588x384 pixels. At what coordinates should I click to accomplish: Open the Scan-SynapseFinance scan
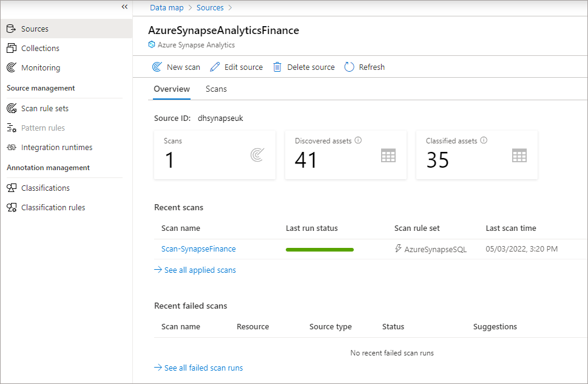(x=198, y=249)
